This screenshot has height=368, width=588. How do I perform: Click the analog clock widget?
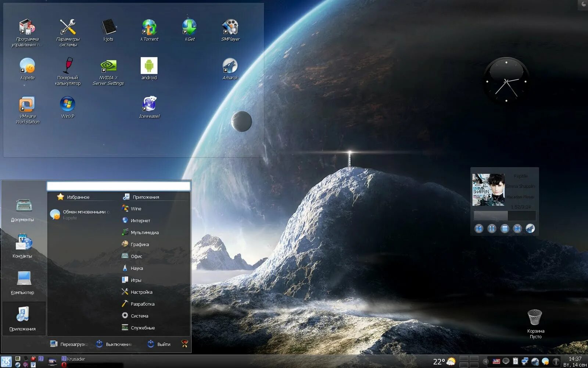[x=506, y=81]
